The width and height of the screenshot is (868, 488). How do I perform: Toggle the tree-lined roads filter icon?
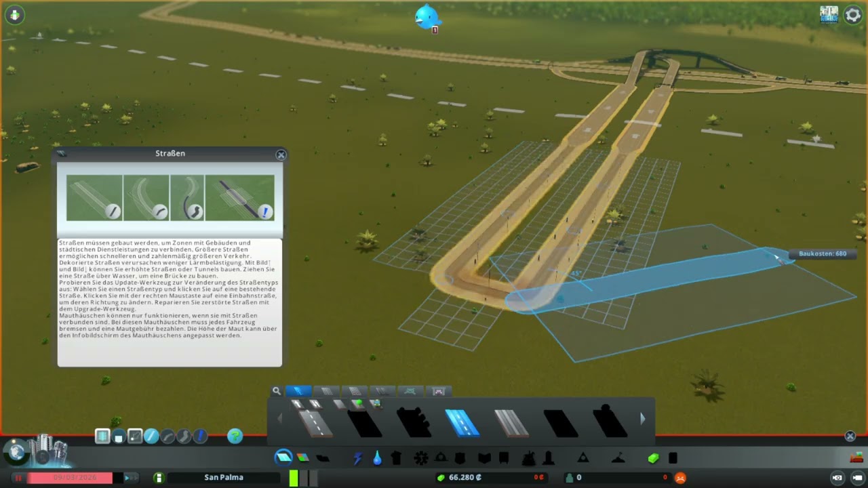pyautogui.click(x=357, y=404)
